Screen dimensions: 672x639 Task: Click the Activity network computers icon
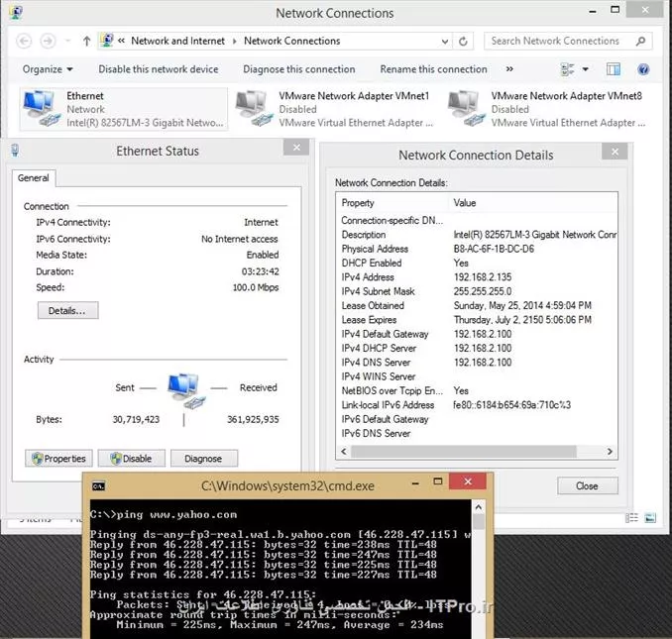[x=185, y=390]
